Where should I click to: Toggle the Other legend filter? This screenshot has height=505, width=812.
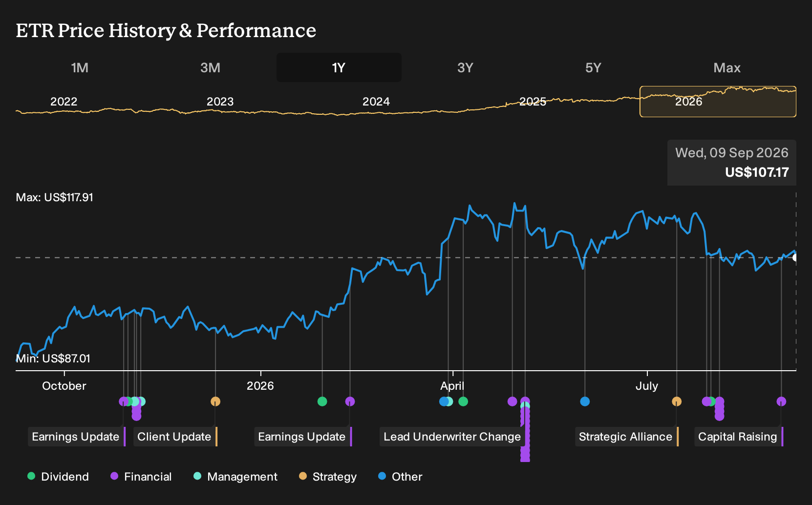coord(400,477)
